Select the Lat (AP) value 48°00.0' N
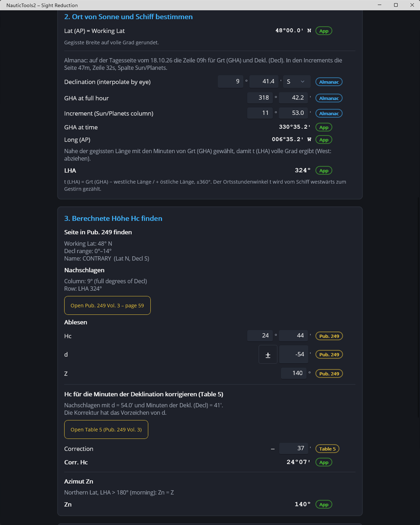The image size is (420, 525). (x=293, y=31)
